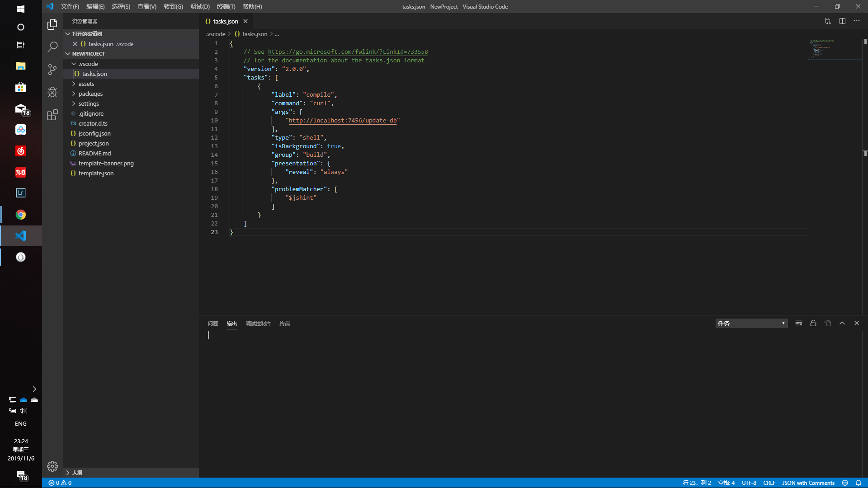Open the Manage gear icon
The image size is (868, 488).
[52, 466]
